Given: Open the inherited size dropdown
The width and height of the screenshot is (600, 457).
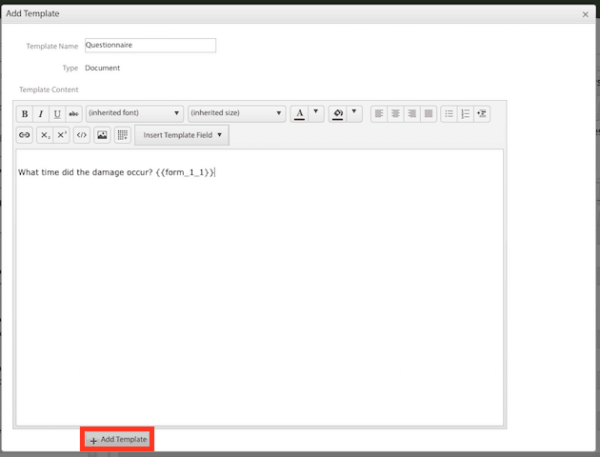Looking at the screenshot, I should point(236,113).
